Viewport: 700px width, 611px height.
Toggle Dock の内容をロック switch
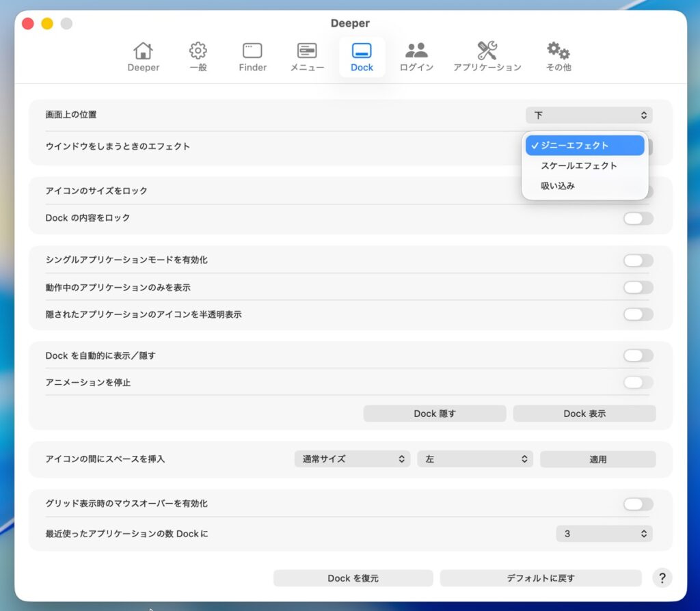tap(638, 219)
